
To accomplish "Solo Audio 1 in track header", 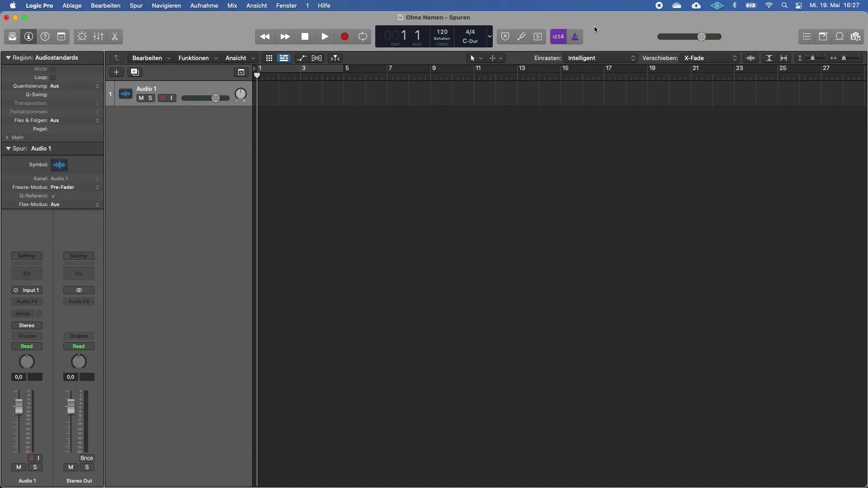I will click(151, 98).
